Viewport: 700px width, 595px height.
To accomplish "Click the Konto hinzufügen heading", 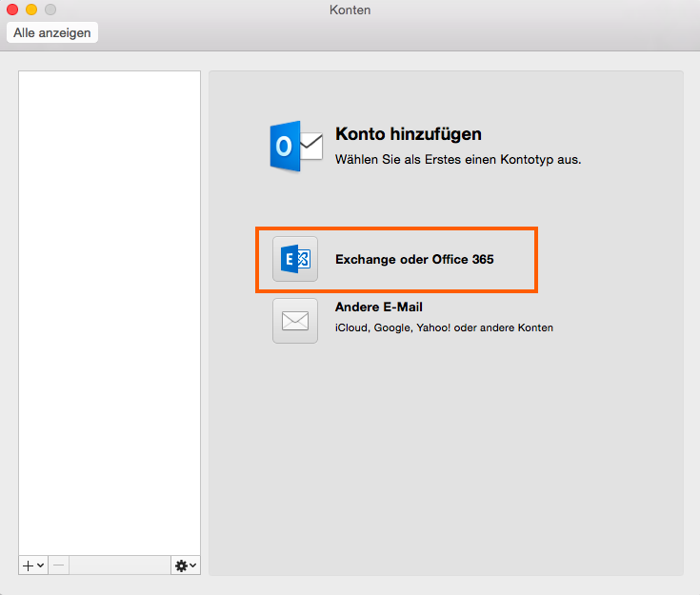I will pyautogui.click(x=409, y=134).
